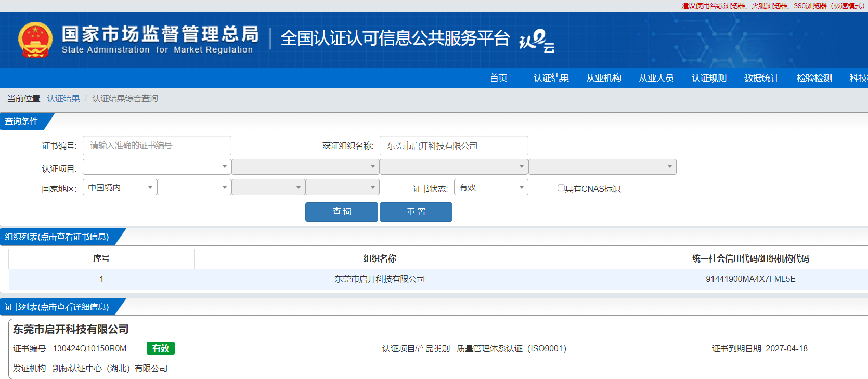868x379 pixels.
Task: Click the browser recommendation notice in red
Action: (773, 6)
